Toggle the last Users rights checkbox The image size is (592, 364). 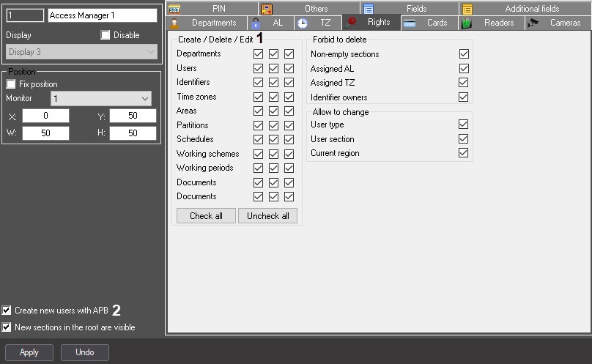tap(289, 68)
